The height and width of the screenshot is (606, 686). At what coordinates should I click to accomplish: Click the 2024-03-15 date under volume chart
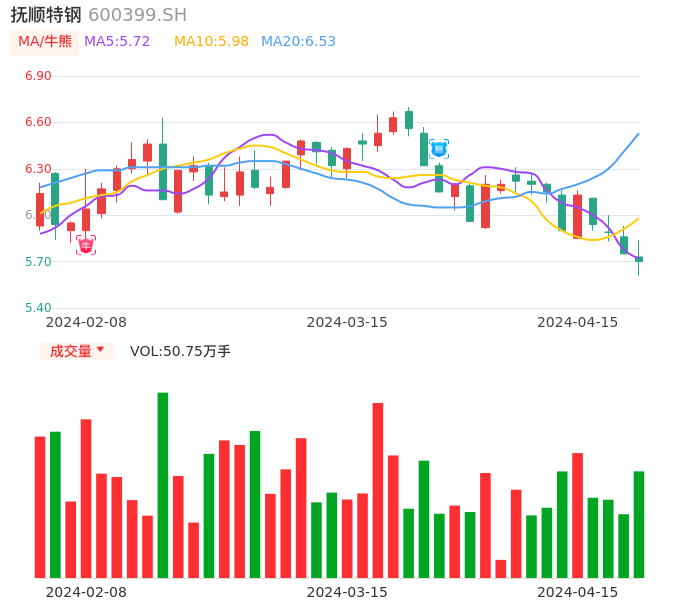(347, 592)
